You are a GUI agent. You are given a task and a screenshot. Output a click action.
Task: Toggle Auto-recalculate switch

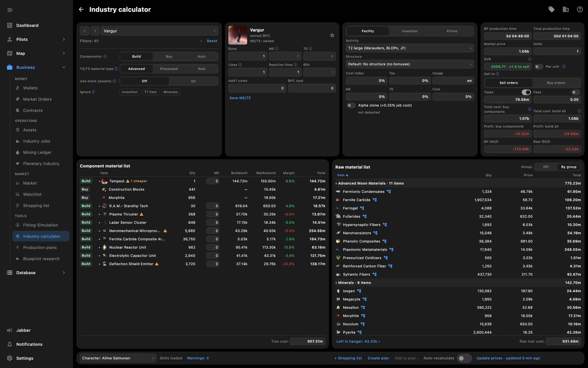click(464, 358)
